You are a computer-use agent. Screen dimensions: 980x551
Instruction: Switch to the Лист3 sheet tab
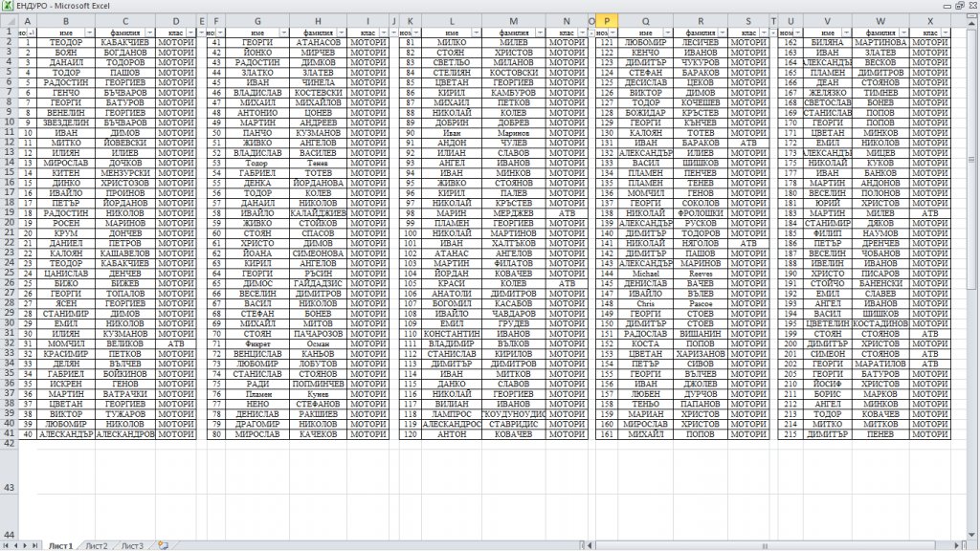(x=132, y=545)
